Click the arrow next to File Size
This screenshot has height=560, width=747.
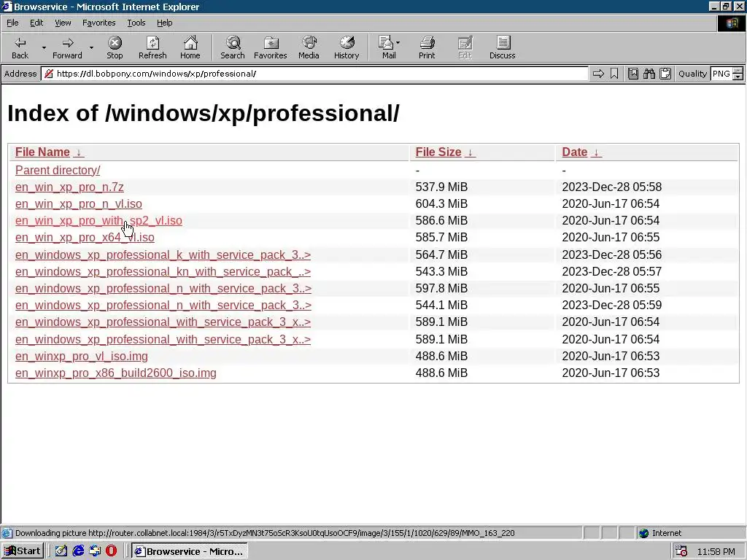pyautogui.click(x=471, y=152)
